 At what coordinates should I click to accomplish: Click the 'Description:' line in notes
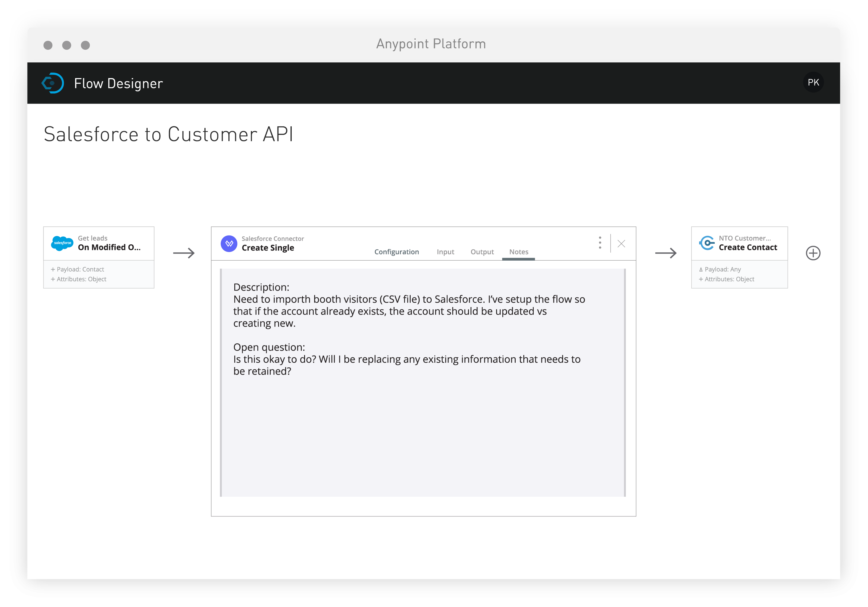pyautogui.click(x=261, y=287)
